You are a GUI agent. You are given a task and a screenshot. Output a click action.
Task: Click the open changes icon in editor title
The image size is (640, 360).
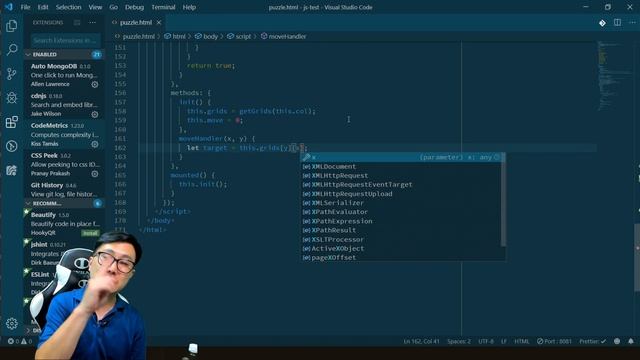602,23
